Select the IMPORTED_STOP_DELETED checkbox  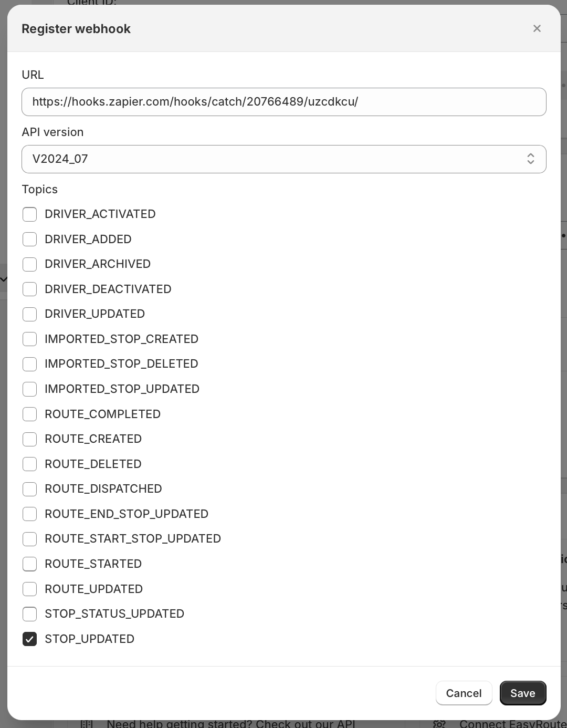[x=30, y=364]
